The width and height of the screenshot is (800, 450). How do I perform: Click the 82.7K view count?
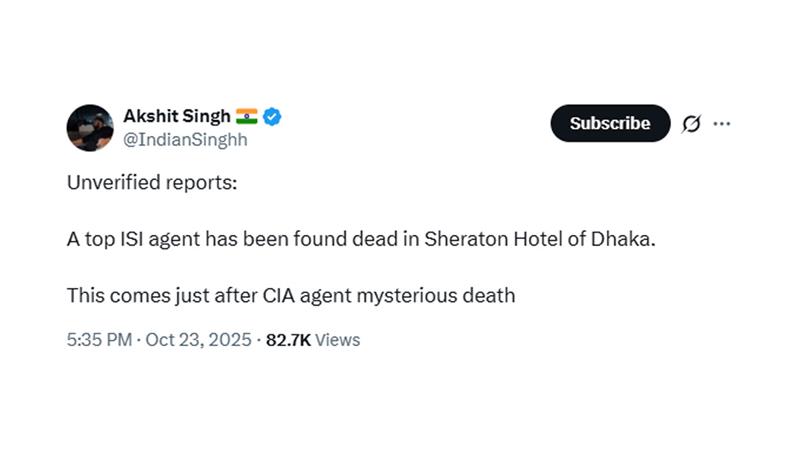coord(288,340)
